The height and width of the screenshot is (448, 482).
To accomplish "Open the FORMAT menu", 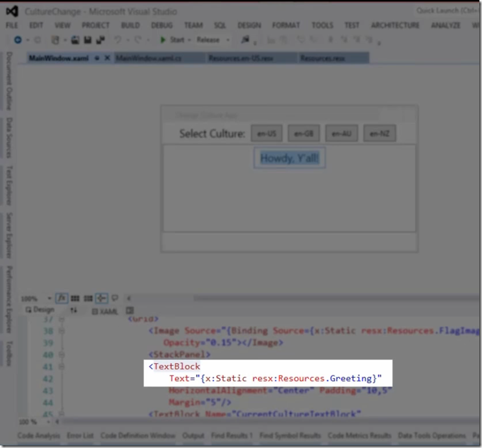I will click(x=286, y=25).
